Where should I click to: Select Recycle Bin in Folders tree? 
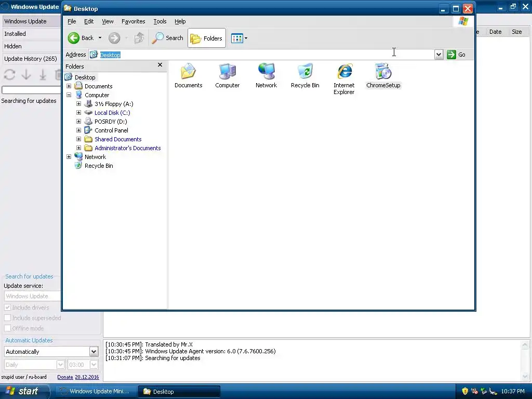(x=99, y=166)
